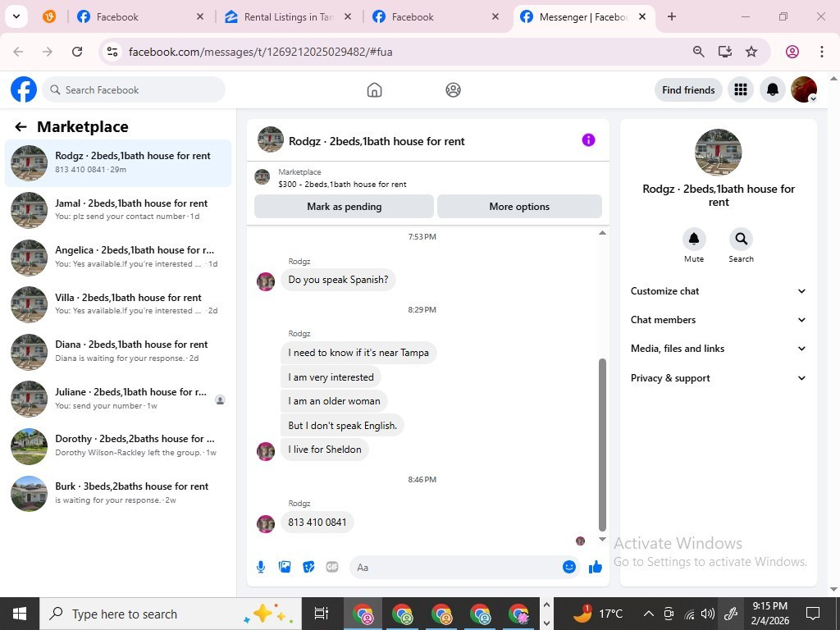Open the $300 - 2beds,1bath listing link
The height and width of the screenshot is (630, 840).
pos(342,184)
